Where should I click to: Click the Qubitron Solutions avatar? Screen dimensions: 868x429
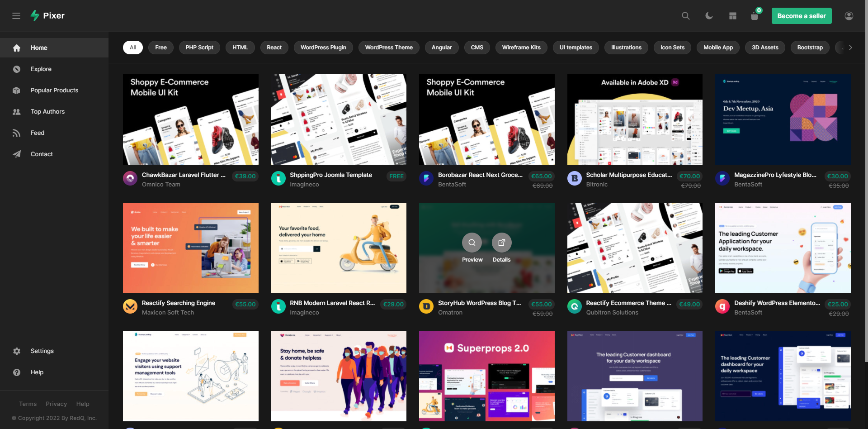coord(575,306)
